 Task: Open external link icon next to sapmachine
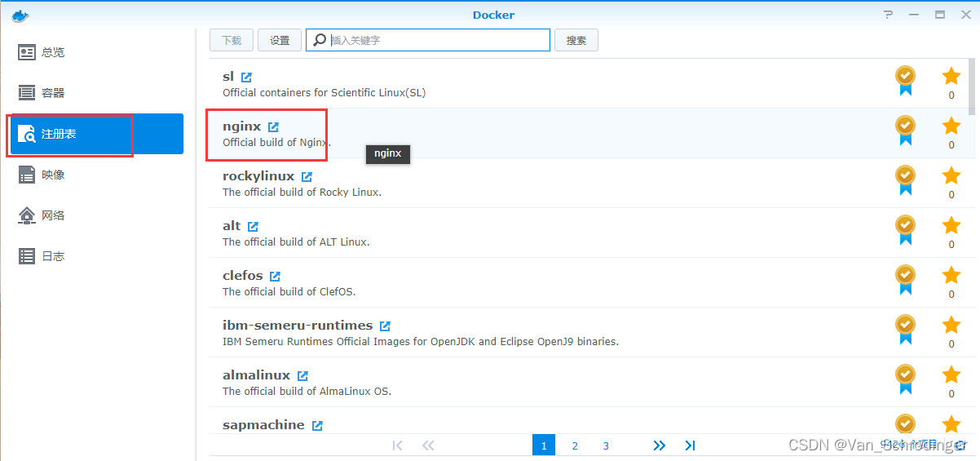pos(317,426)
